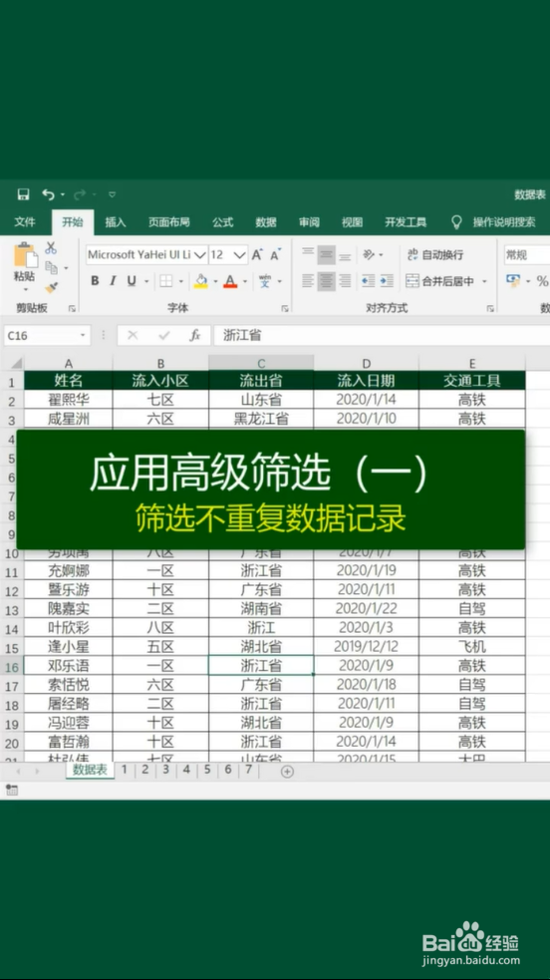Enable 自动换行 wrap text
The width and height of the screenshot is (550, 980).
(435, 254)
